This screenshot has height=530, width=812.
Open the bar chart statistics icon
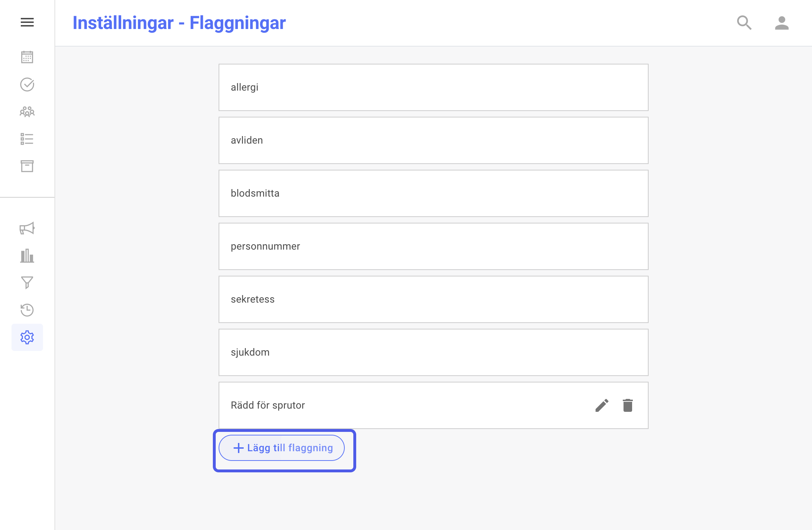click(27, 256)
